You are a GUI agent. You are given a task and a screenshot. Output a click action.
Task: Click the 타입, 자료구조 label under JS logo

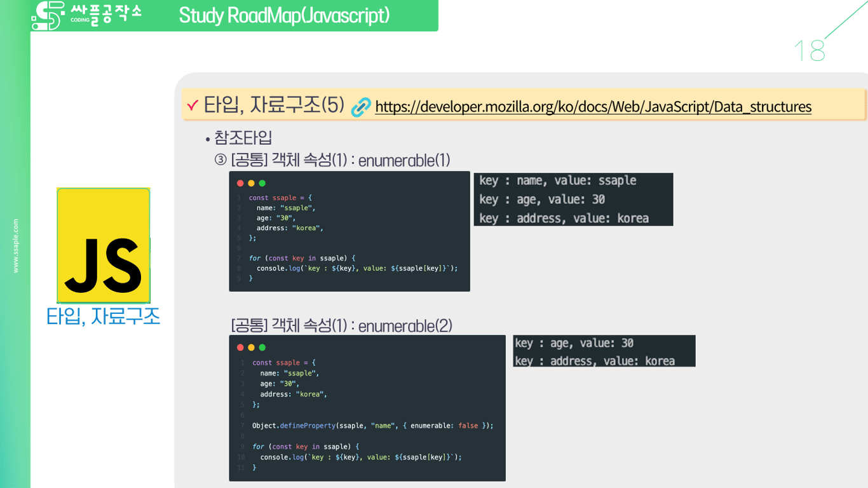pyautogui.click(x=104, y=315)
